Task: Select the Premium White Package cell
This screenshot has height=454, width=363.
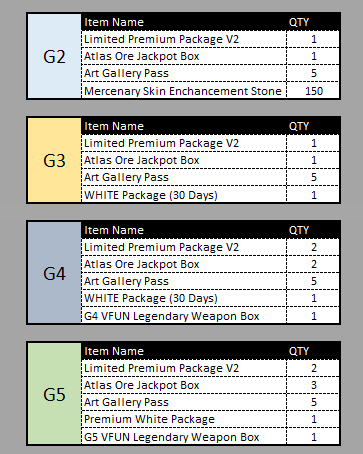Action: 184,419
